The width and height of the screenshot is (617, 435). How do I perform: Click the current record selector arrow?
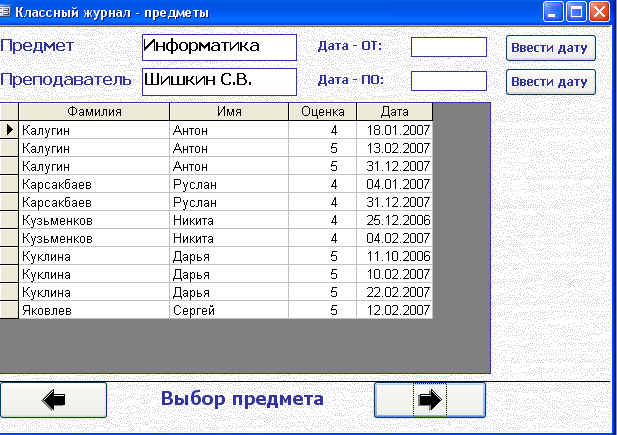click(9, 130)
